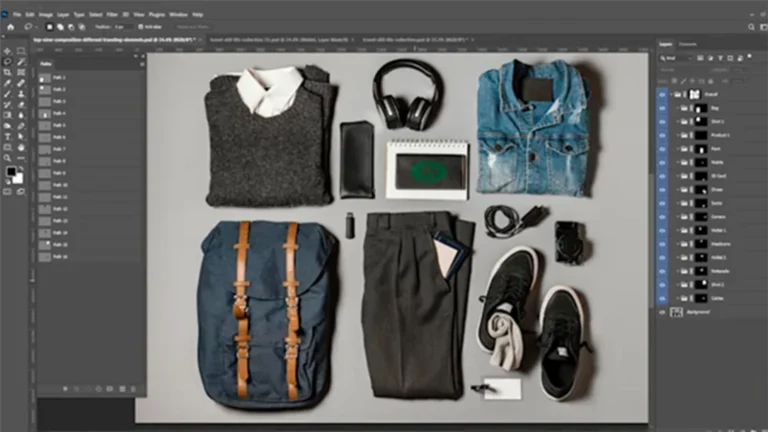Toggle visibility of the Background layer
The image size is (768, 432).
click(662, 312)
